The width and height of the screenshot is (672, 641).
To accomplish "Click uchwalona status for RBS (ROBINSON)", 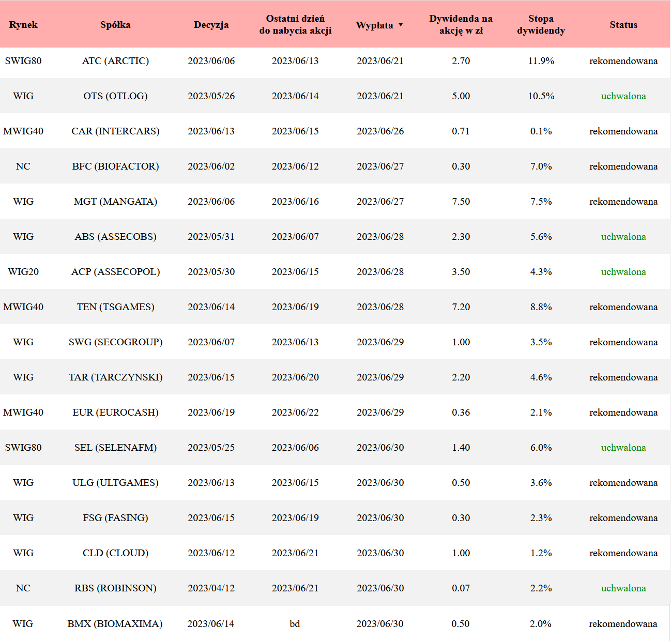I will 623,588.
